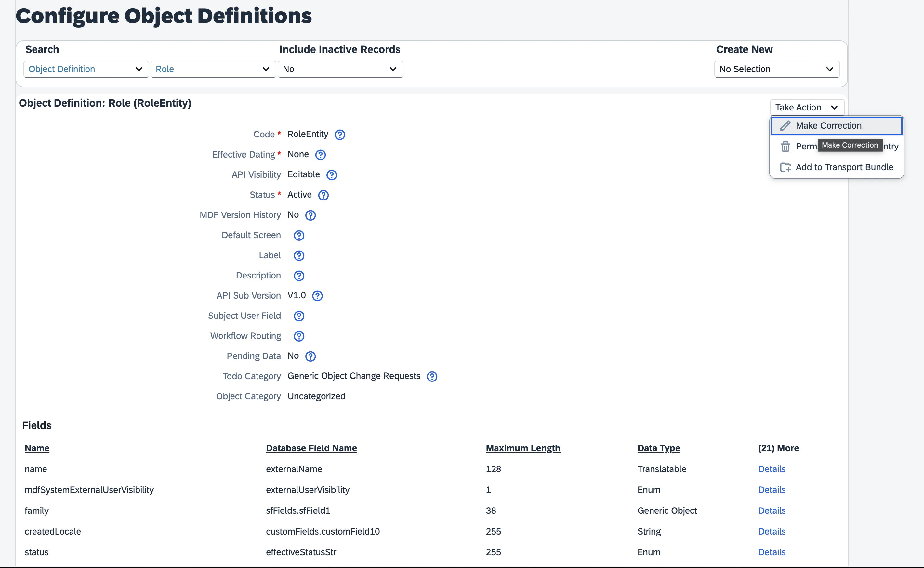The height and width of the screenshot is (568, 924).
Task: Click Details link for createdLocale row
Action: 771,531
